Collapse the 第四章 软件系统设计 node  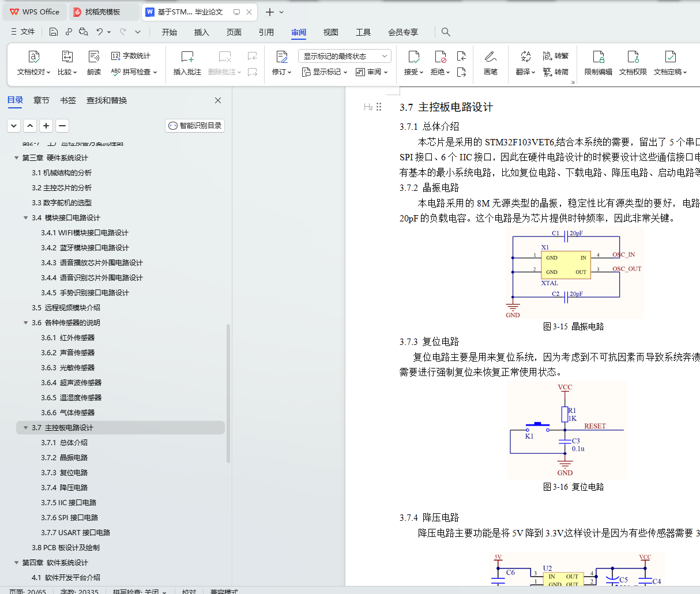16,563
